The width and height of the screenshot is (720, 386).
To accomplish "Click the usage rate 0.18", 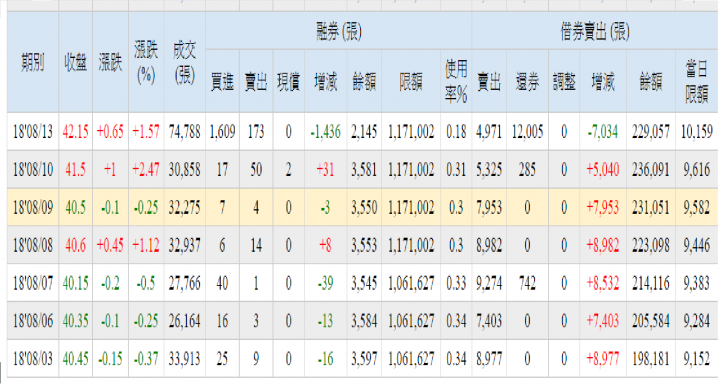I will pos(456,132).
